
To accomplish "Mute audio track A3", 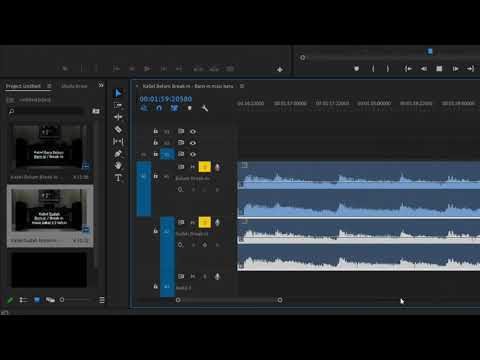I will coord(193,277).
